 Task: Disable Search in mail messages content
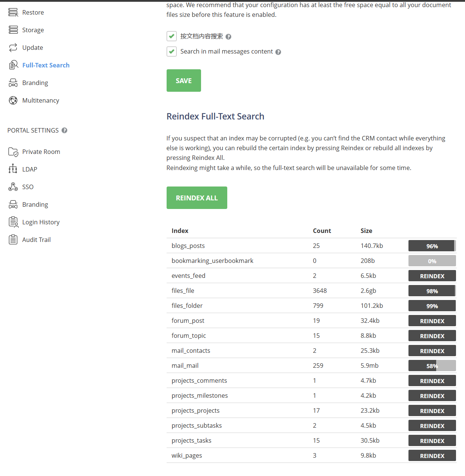coord(171,51)
